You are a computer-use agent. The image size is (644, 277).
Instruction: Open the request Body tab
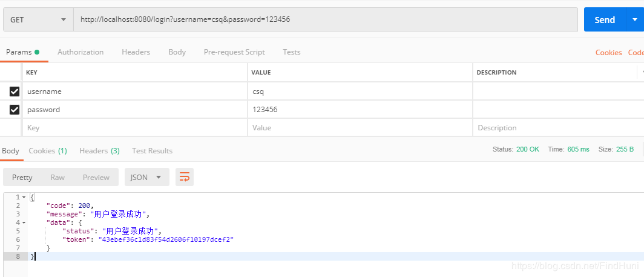coord(177,52)
